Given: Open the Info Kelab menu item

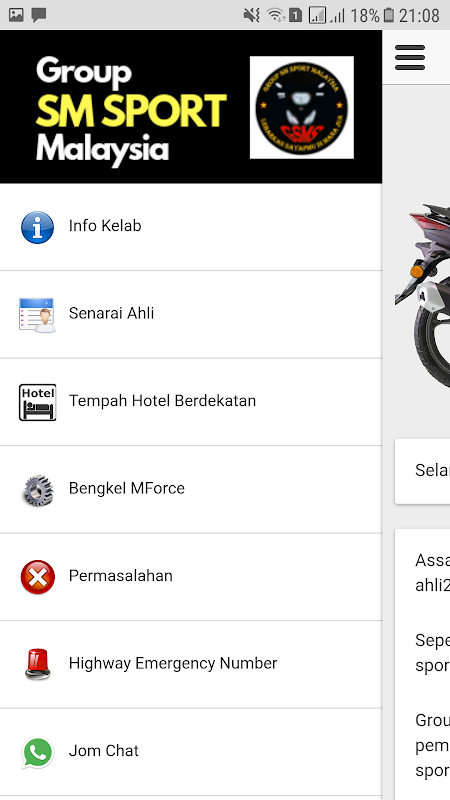Looking at the screenshot, I should pyautogui.click(x=191, y=227).
